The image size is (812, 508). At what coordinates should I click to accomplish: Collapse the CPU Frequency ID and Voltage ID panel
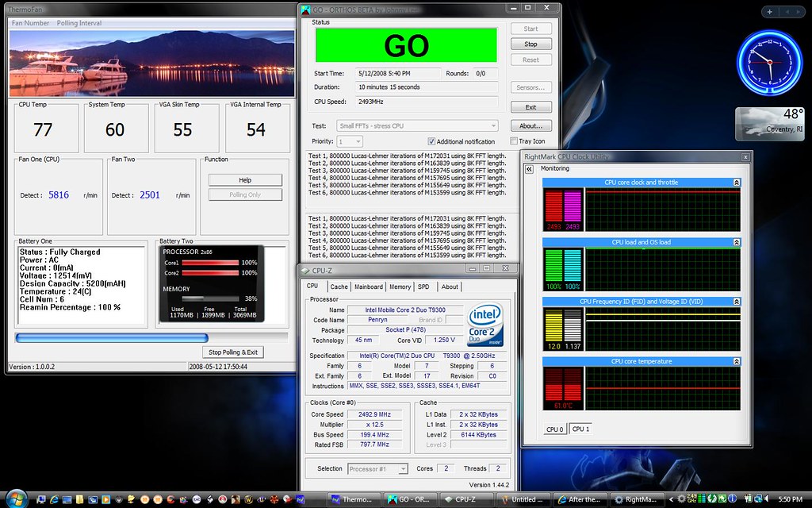point(737,302)
